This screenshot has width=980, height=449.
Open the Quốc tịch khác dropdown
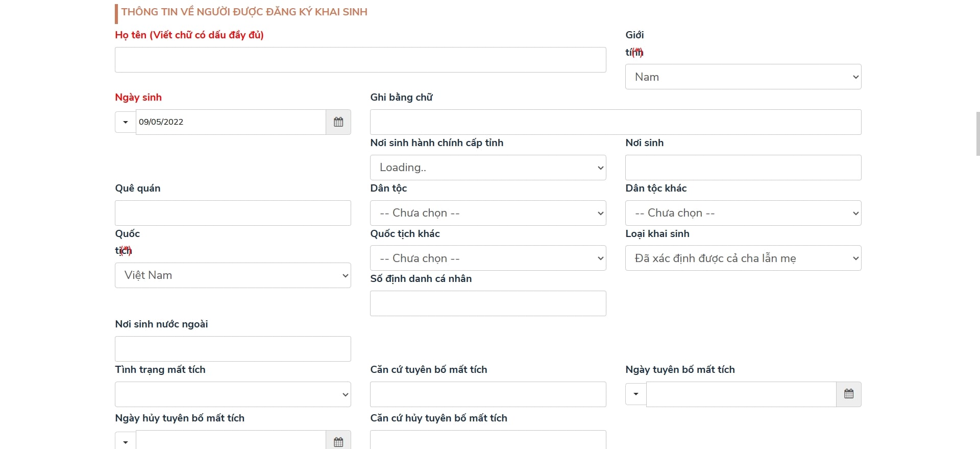point(487,258)
